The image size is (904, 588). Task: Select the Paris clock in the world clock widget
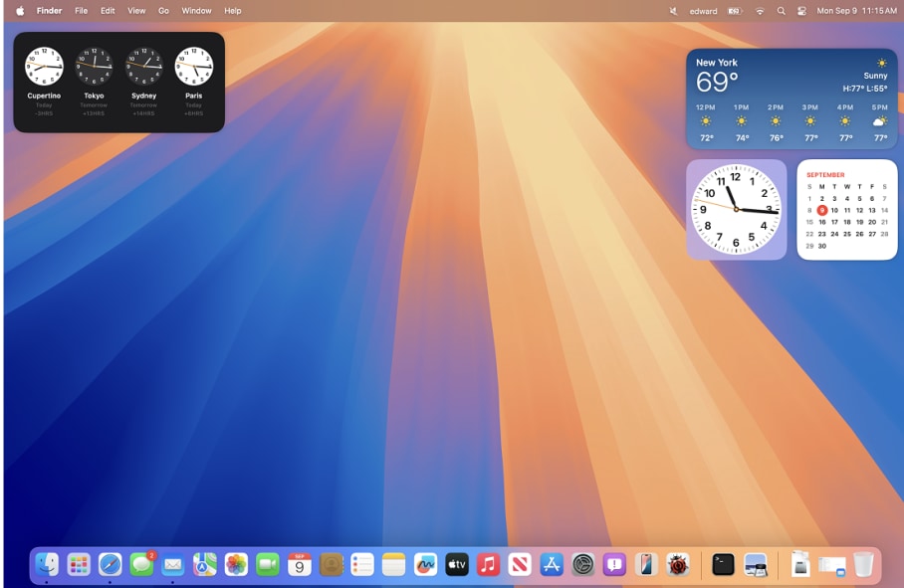[194, 67]
